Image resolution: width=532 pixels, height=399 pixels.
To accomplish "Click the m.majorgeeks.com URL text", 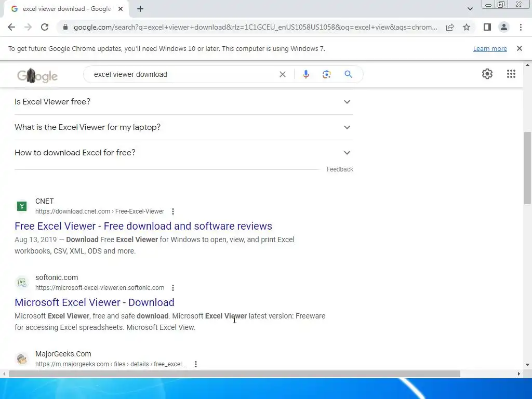I will point(111,364).
